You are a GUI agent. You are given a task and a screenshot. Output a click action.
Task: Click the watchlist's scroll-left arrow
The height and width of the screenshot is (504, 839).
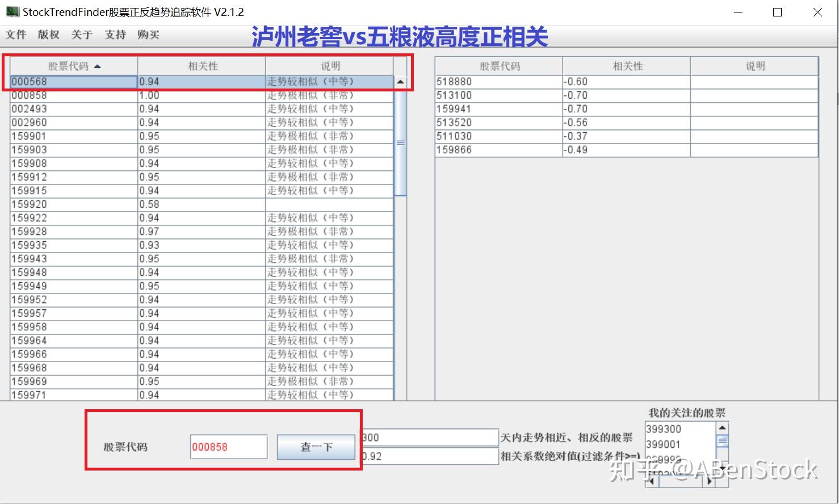(x=652, y=481)
